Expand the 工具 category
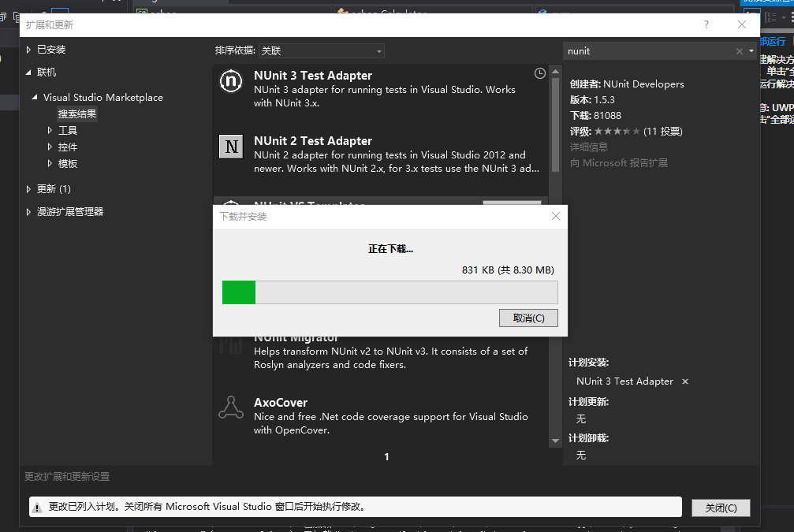This screenshot has height=532, width=794. click(x=50, y=131)
